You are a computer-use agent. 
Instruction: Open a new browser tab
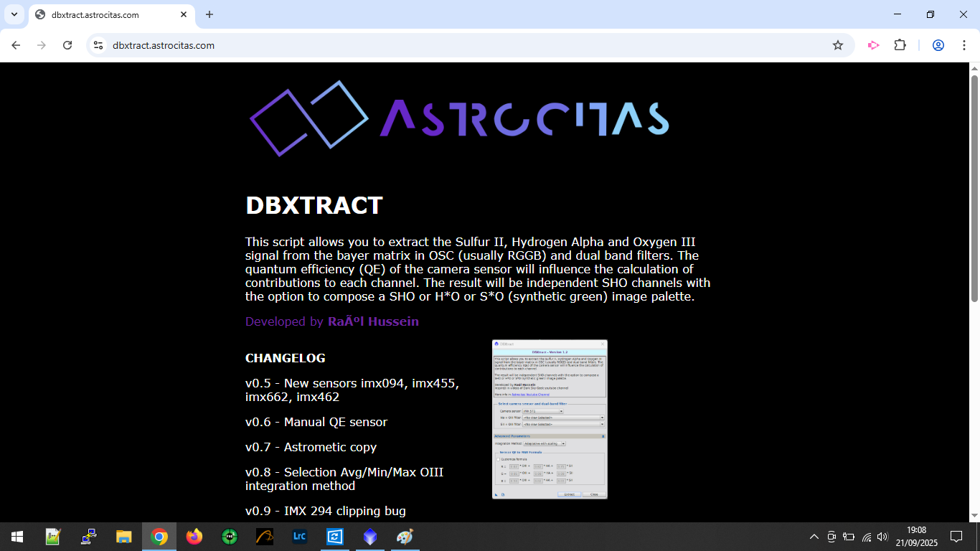point(209,14)
